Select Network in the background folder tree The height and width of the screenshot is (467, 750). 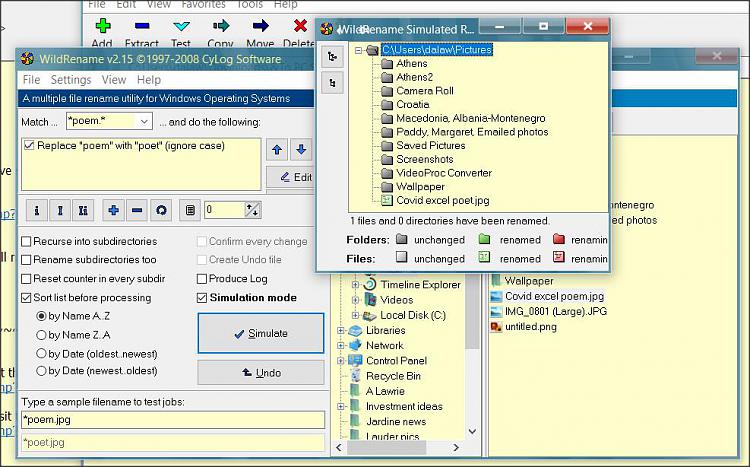click(x=385, y=345)
